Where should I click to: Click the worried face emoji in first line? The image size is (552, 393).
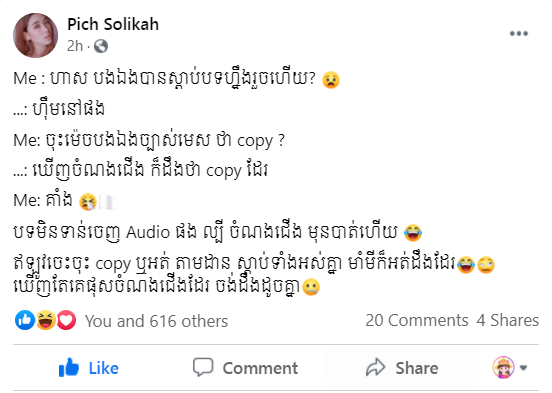pos(331,80)
